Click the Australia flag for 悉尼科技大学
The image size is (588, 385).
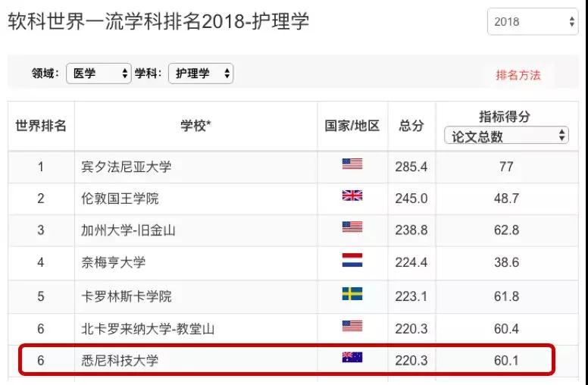point(352,357)
